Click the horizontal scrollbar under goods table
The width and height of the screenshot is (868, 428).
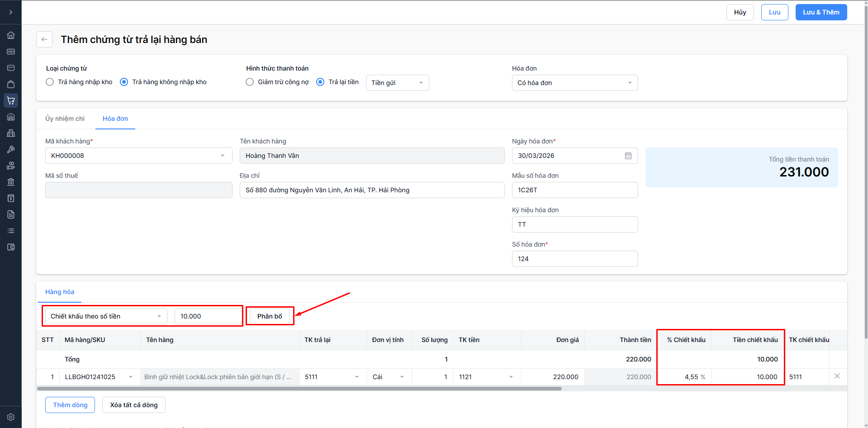[299, 389]
